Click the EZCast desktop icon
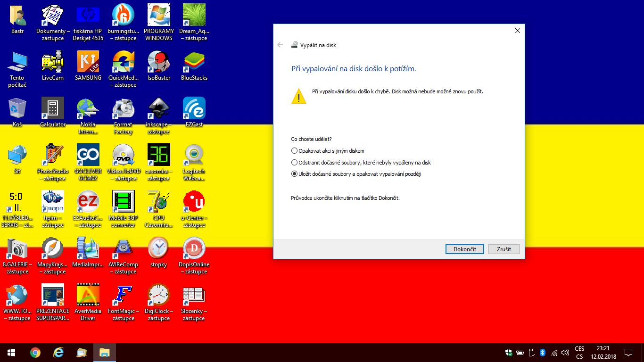Image resolution: width=644 pixels, height=362 pixels. click(x=194, y=113)
